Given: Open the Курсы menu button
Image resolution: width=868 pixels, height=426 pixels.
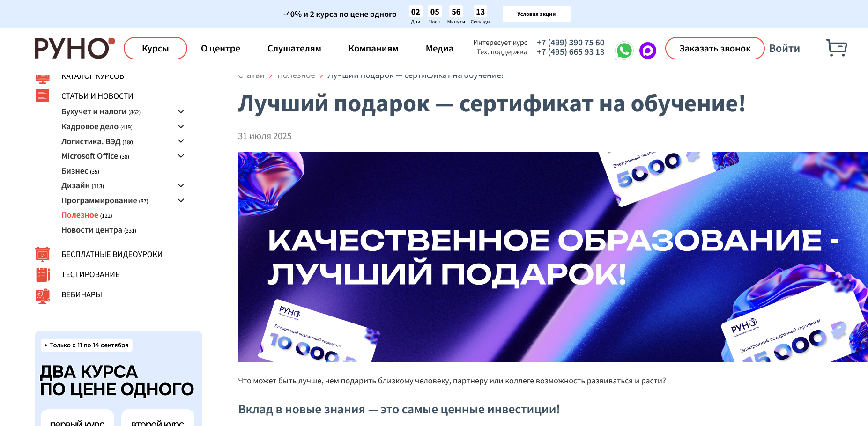Looking at the screenshot, I should (156, 48).
